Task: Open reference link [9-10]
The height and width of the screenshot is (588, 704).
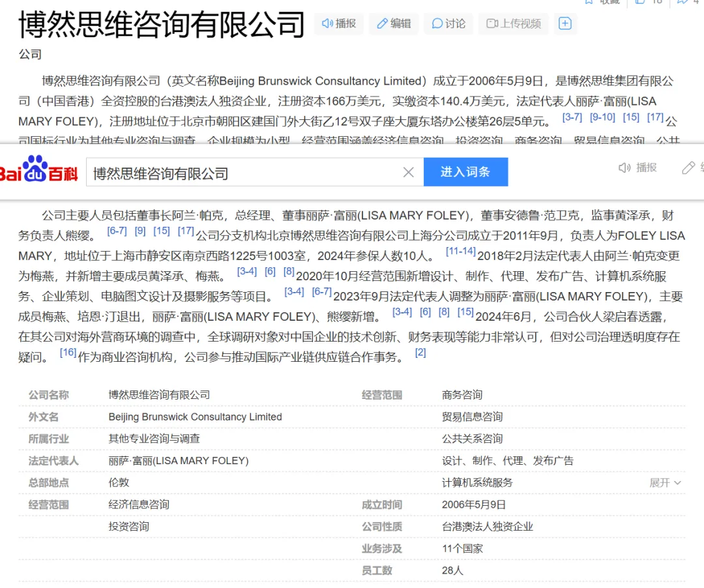Action: click(602, 117)
